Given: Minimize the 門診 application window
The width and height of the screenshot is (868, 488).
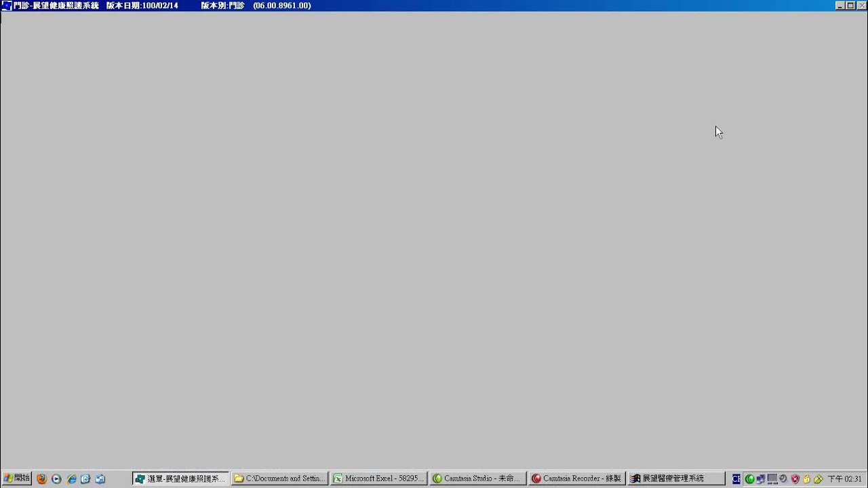Looking at the screenshot, I should (840, 5).
